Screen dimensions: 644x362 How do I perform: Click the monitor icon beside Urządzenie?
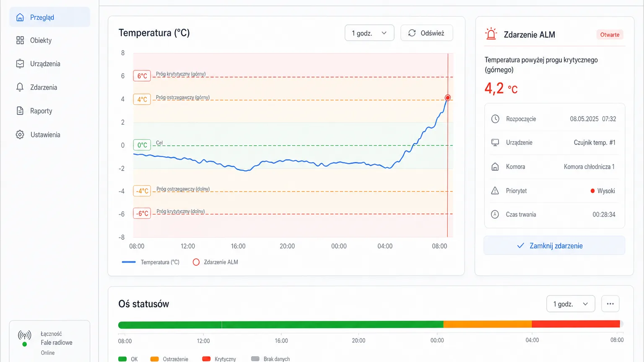point(495,142)
